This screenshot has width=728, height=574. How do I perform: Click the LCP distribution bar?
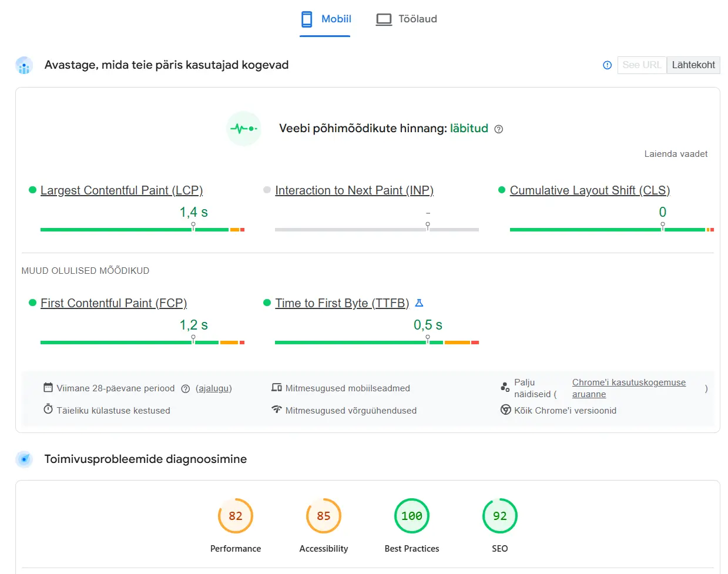pos(142,230)
